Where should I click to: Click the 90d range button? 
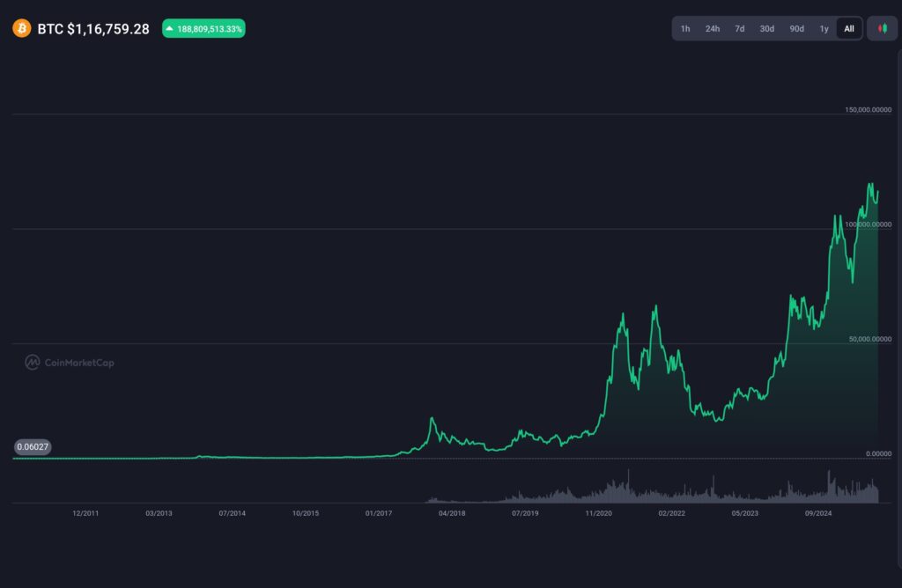tap(796, 28)
